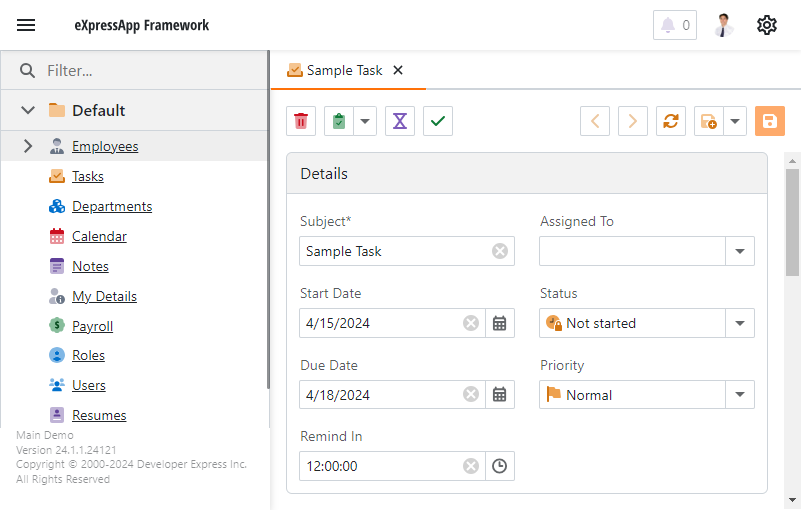Screen dimensions: 801x510
Task: Open the Departments link
Action: 112,206
